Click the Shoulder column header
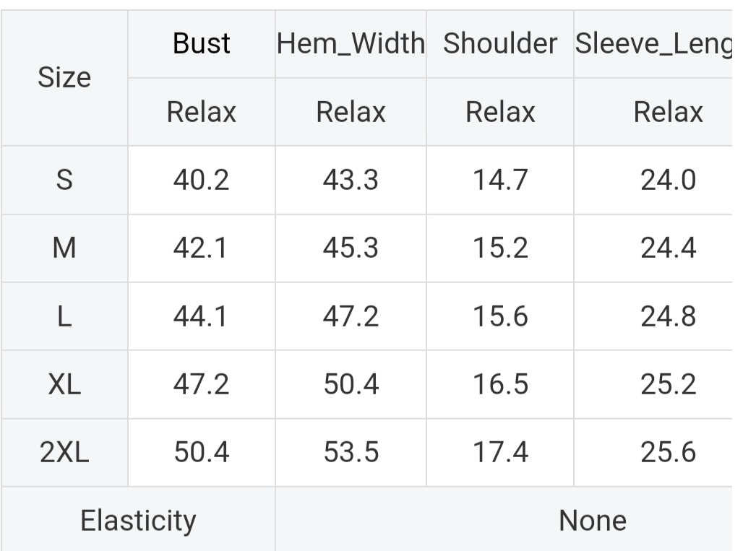Viewport: 756px width, 551px height. pyautogui.click(x=500, y=43)
